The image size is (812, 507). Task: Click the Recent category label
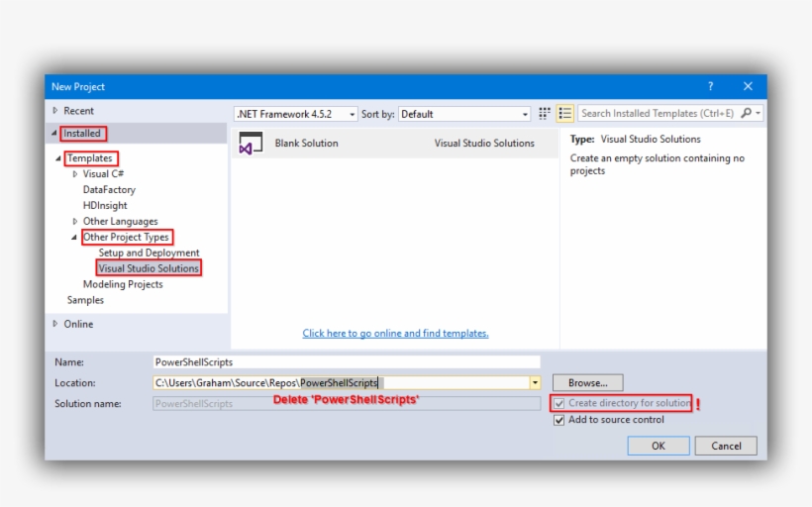(78, 110)
